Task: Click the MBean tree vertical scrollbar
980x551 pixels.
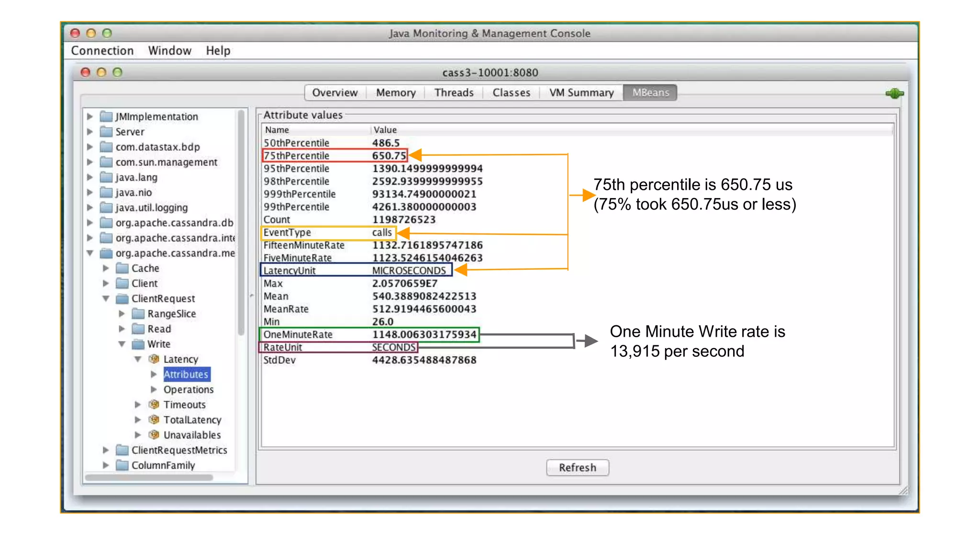Action: coord(241,222)
